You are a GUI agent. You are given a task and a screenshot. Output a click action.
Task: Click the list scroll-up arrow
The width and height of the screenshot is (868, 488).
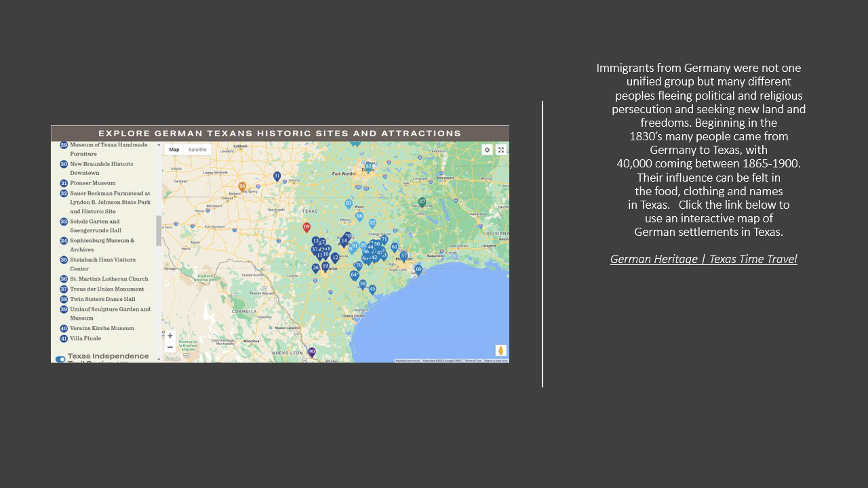click(159, 144)
